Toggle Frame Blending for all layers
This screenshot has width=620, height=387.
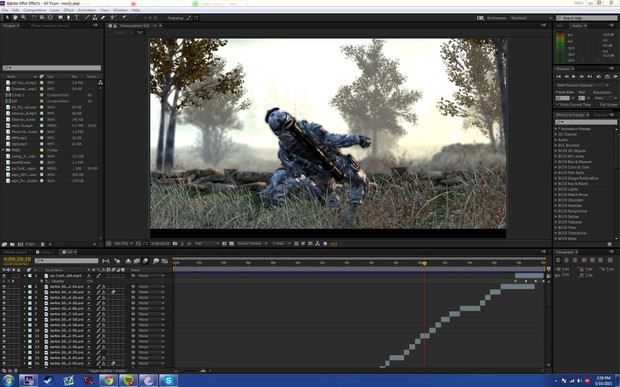(136, 261)
